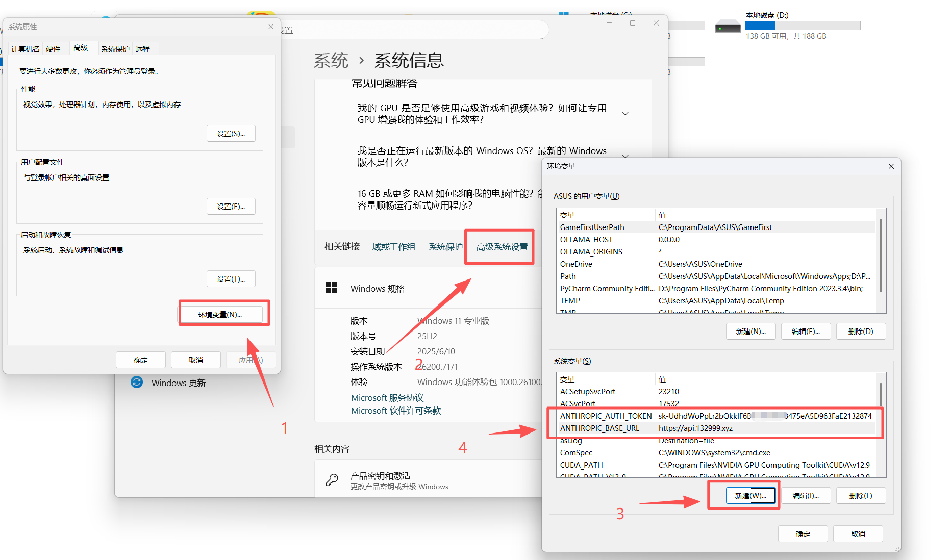The image size is (951, 560).
Task: Open performance 设置(S)... button
Action: [x=231, y=134]
